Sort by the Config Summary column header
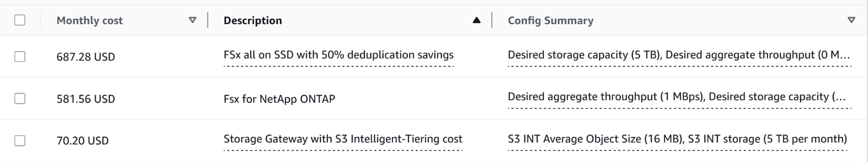The width and height of the screenshot is (868, 162). tap(551, 20)
